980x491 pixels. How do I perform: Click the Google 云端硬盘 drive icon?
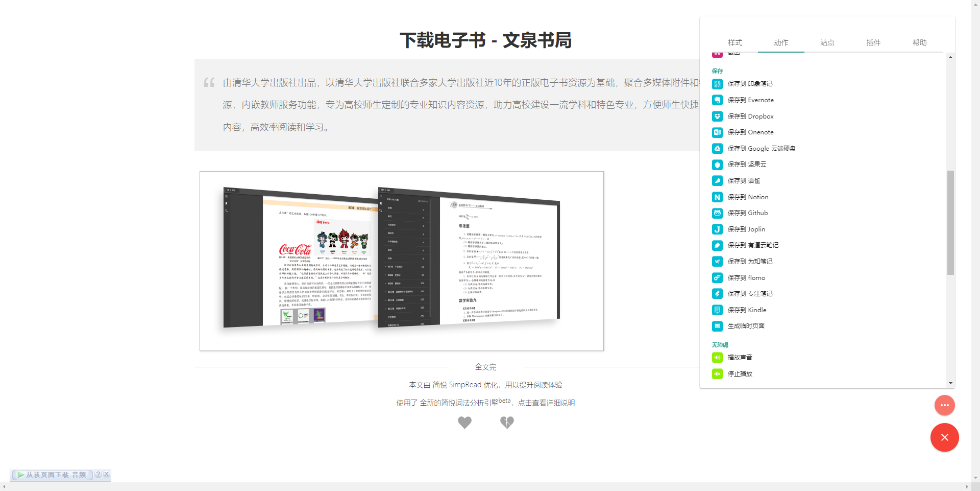click(x=717, y=148)
